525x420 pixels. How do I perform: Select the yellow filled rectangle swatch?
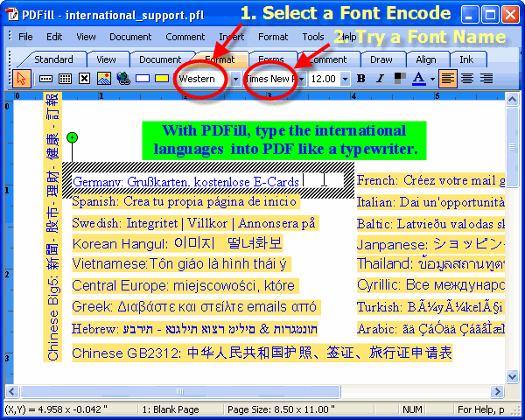(162, 79)
